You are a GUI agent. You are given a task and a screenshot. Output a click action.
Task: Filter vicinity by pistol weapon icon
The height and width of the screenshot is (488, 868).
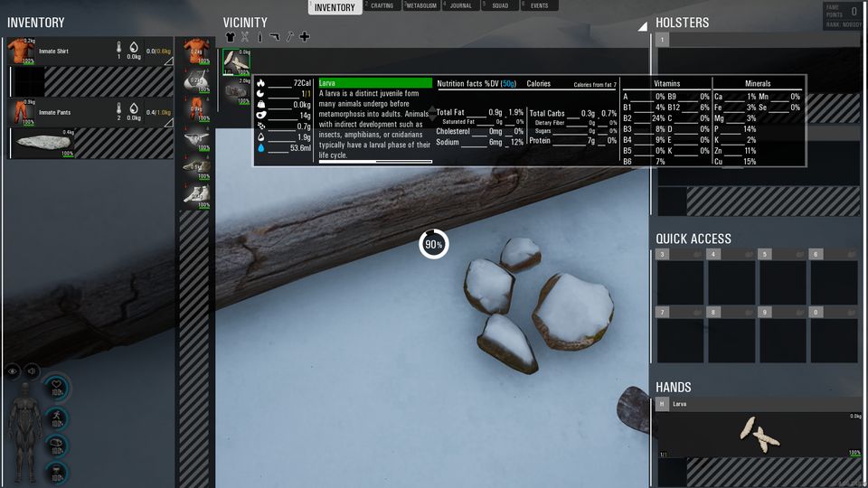point(275,37)
